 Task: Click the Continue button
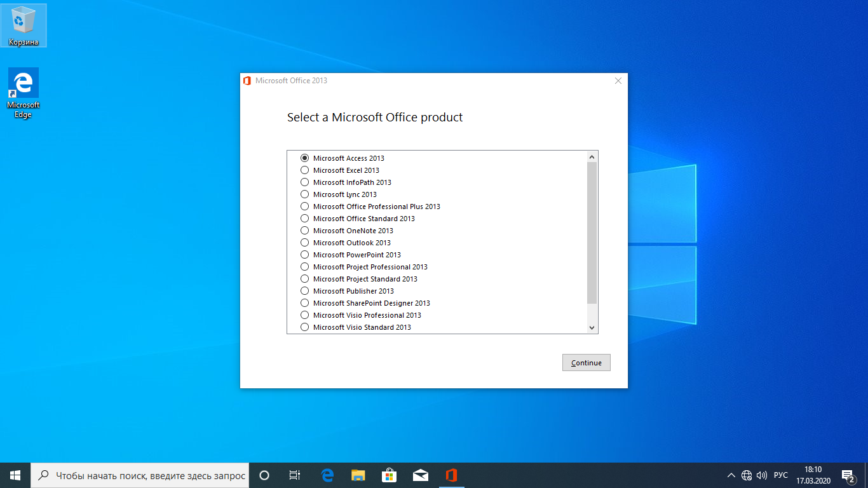(586, 363)
